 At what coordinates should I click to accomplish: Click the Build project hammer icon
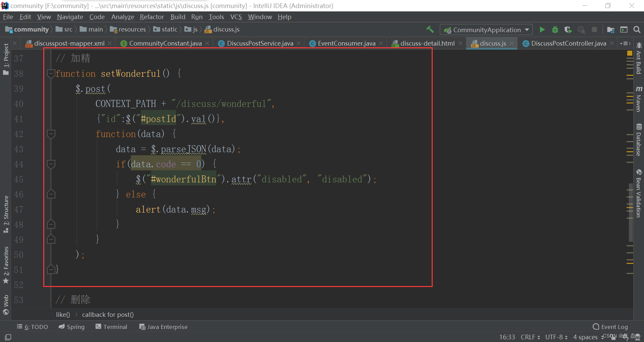click(x=430, y=30)
